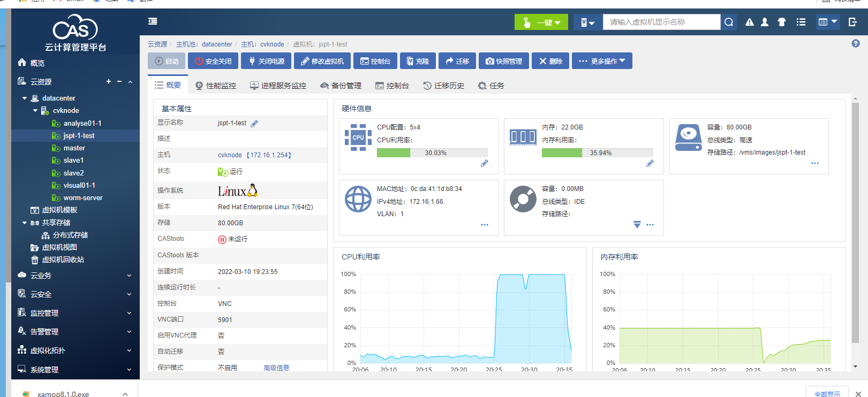
Task: Switch to the 性能监控 tab
Action: (216, 86)
